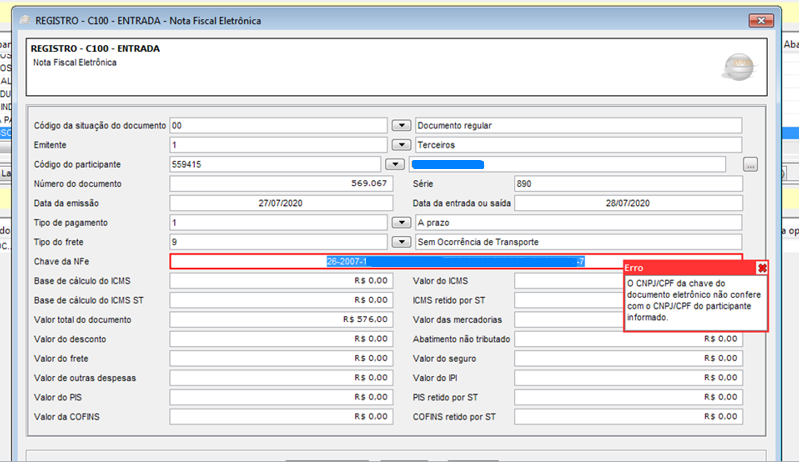Click the Erro message text about CNPJ/CPF
This screenshot has width=799, height=467.
coord(694,300)
